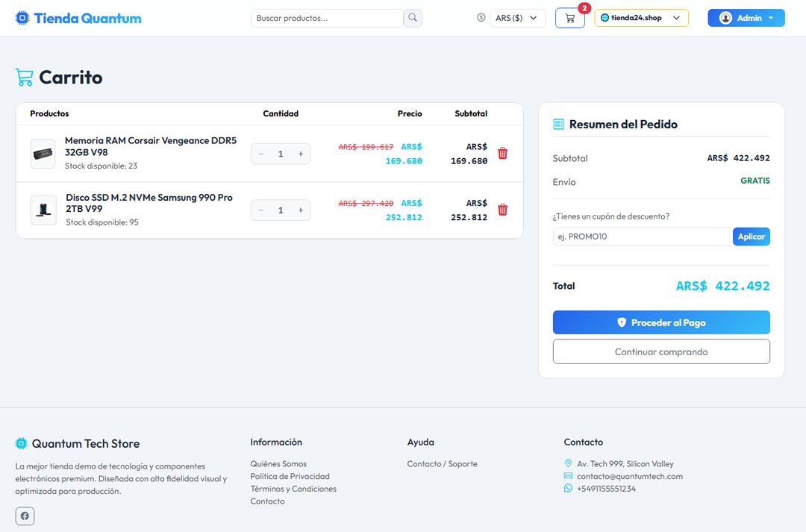Screen dimensions: 806x532
Task: Click Continuar comprando button
Action: coord(661,351)
